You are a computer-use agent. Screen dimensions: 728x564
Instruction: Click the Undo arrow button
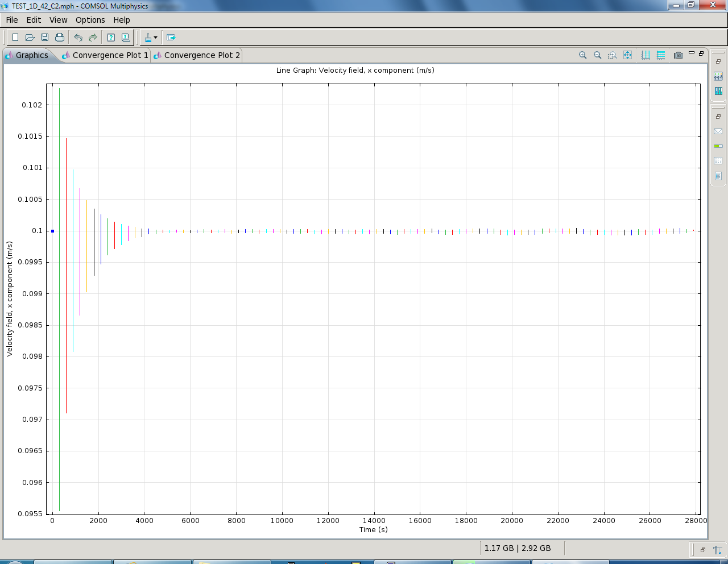pyautogui.click(x=78, y=38)
